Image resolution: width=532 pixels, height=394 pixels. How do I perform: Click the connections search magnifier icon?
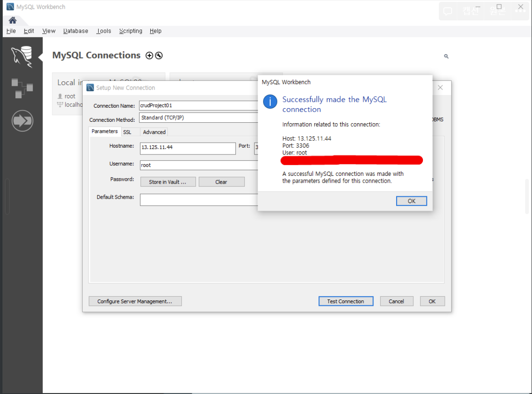pyautogui.click(x=446, y=56)
